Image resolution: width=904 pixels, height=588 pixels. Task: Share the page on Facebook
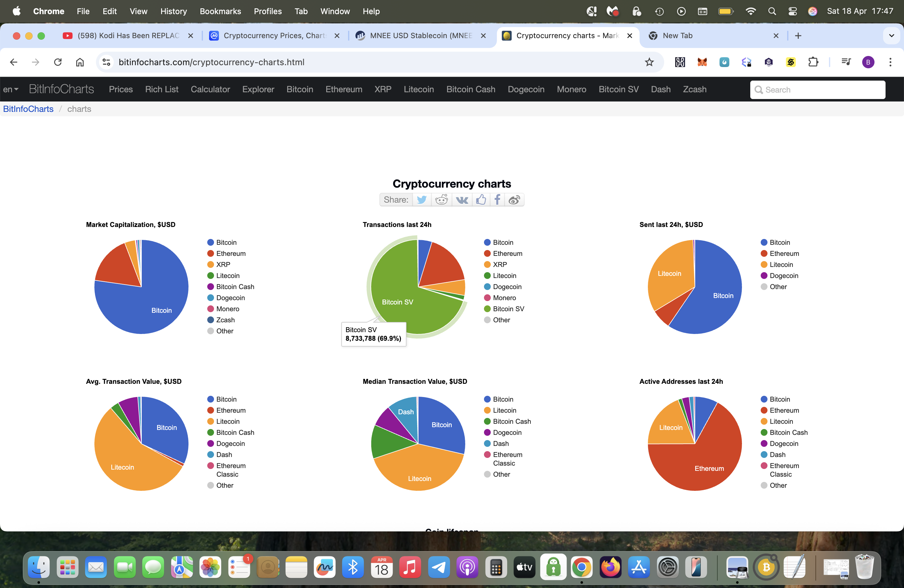(497, 200)
